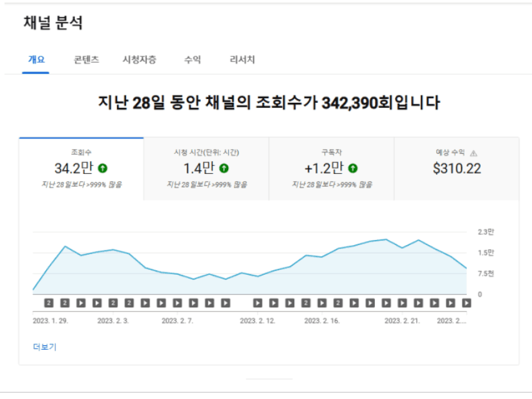532x399 pixels.
Task: Click the last play video marker at the chart's right end
Action: 467,303
